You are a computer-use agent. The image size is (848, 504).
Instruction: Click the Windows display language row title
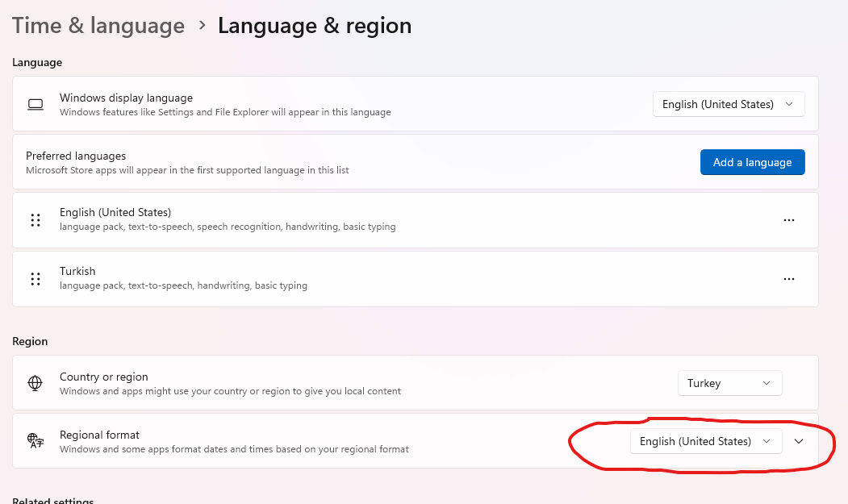pos(126,98)
